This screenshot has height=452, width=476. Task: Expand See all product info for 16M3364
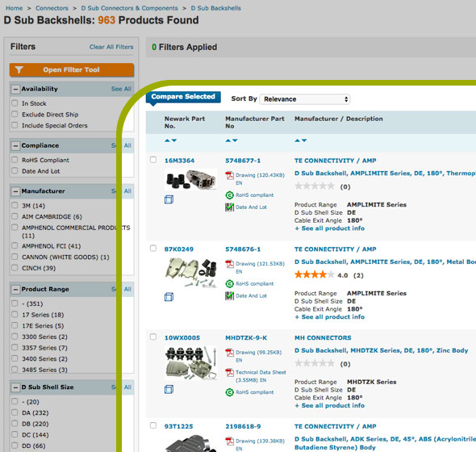(x=329, y=228)
